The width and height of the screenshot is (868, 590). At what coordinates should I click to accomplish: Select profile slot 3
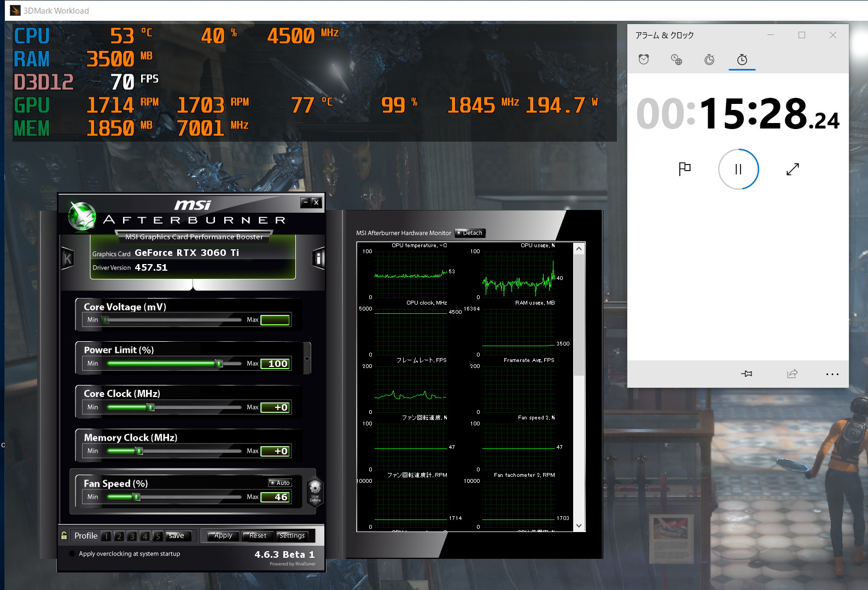point(132,536)
